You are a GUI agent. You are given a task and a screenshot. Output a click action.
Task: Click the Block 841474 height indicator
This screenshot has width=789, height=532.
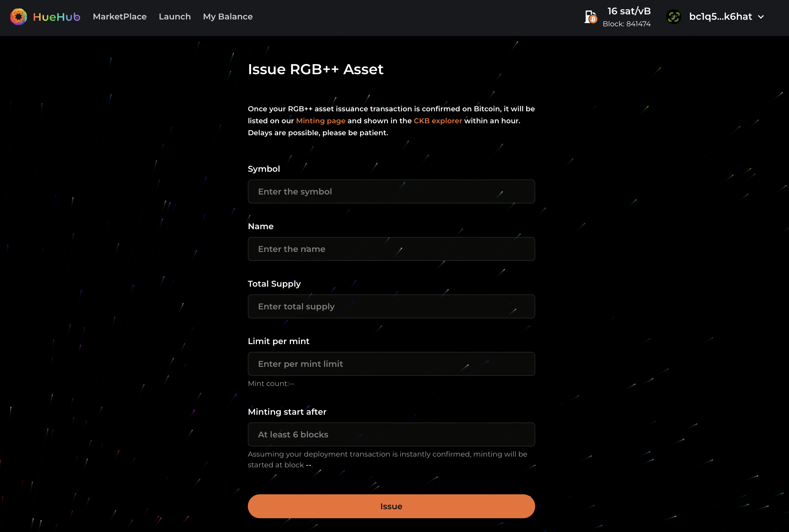626,24
